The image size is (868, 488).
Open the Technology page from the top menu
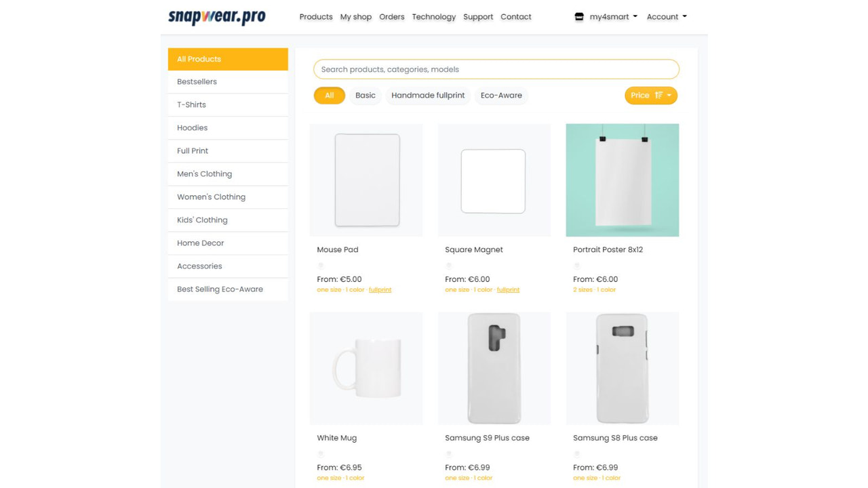[x=433, y=16]
